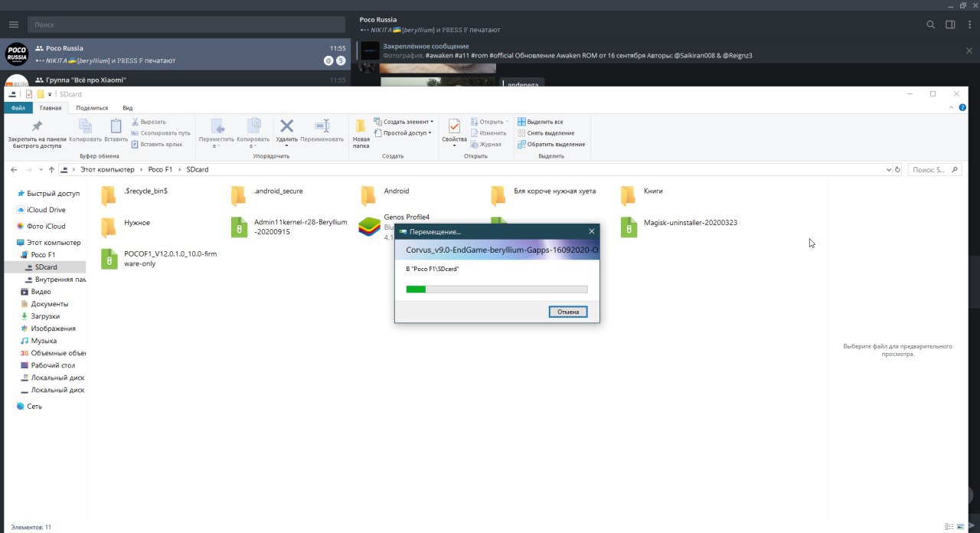980x533 pixels.
Task: Select iCloud Drive in navigation pane
Action: click(x=45, y=210)
